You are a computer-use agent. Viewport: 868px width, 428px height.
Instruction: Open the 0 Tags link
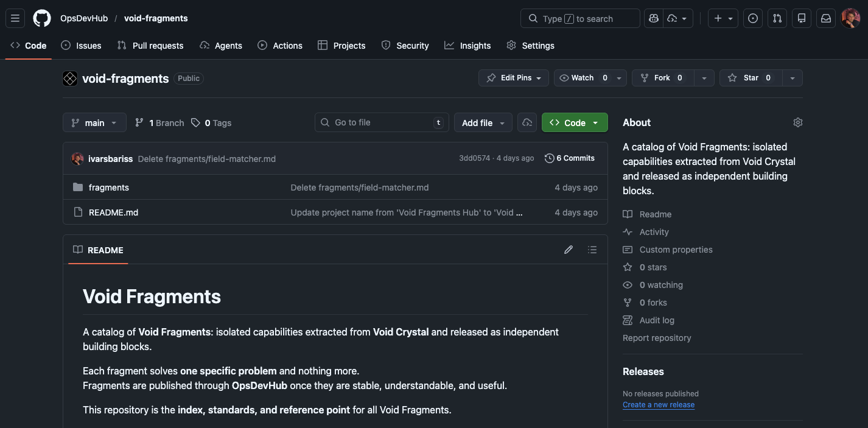click(x=211, y=122)
